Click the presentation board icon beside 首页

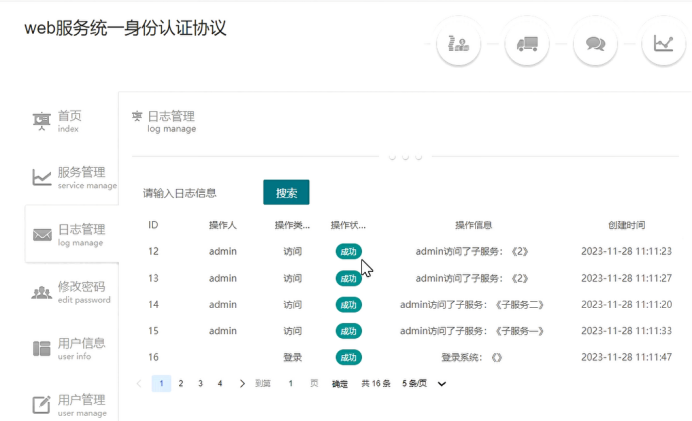click(x=41, y=120)
